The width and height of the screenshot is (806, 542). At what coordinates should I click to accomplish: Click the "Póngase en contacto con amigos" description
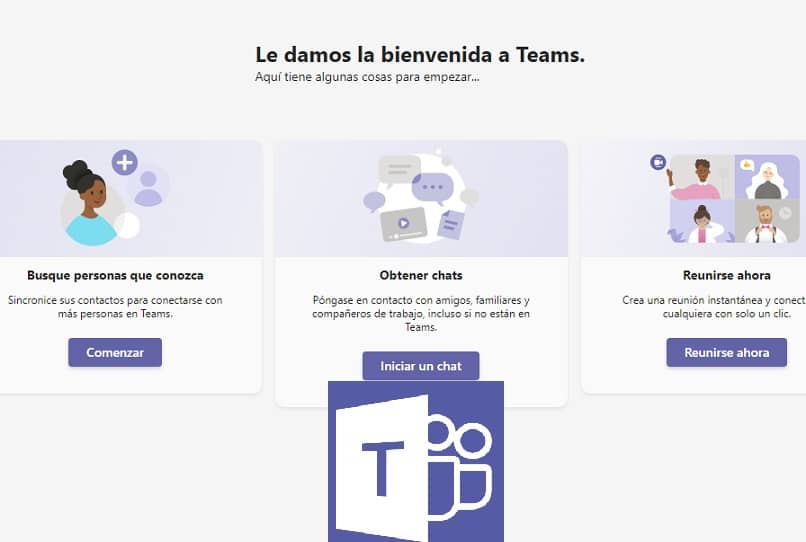coord(420,313)
